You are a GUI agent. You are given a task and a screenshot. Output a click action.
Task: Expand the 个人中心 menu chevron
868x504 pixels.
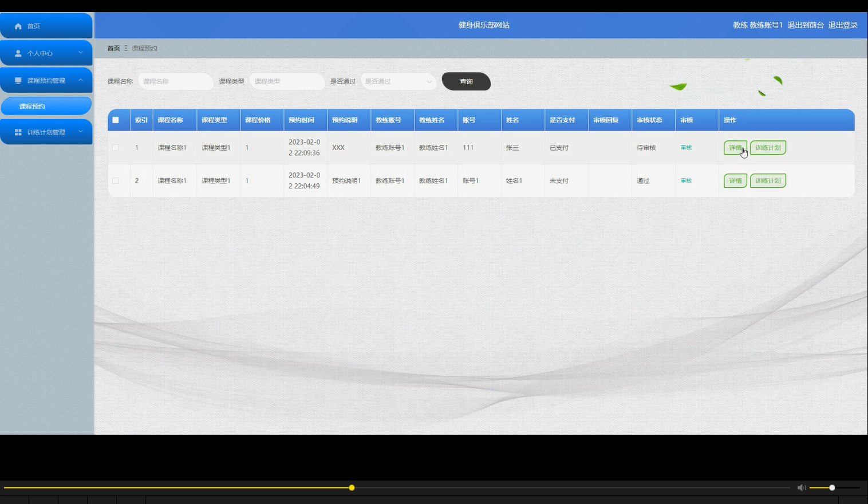click(81, 53)
